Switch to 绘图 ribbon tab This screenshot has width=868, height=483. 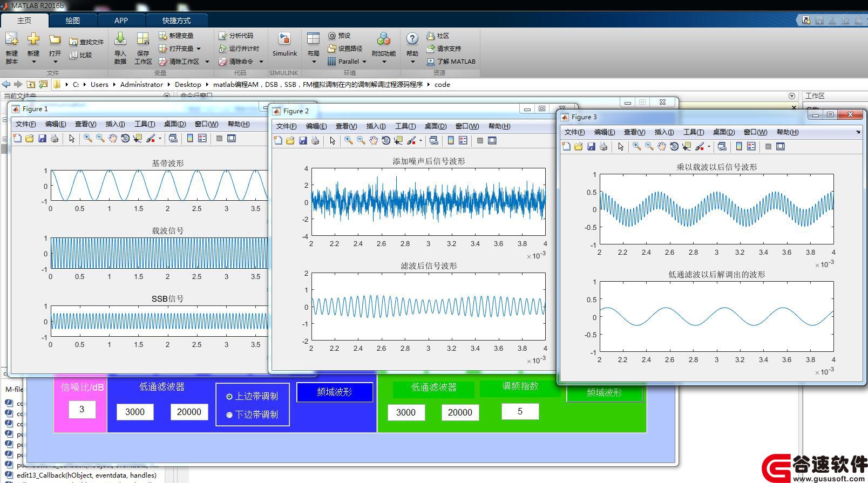(x=73, y=21)
